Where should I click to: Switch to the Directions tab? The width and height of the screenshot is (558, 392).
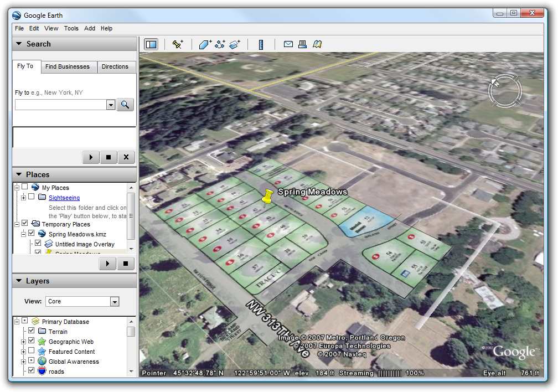click(115, 66)
